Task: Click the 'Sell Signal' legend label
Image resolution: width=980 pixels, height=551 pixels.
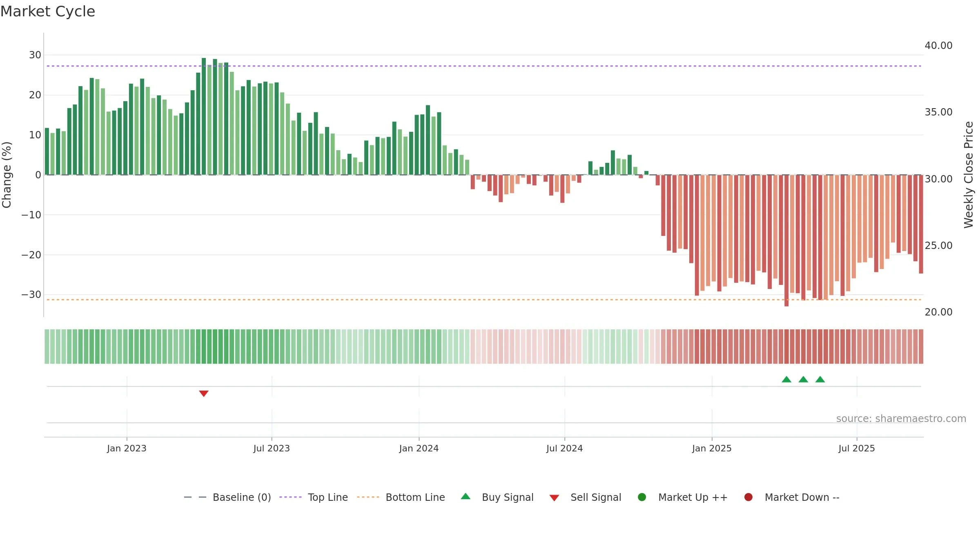Action: [x=596, y=498]
